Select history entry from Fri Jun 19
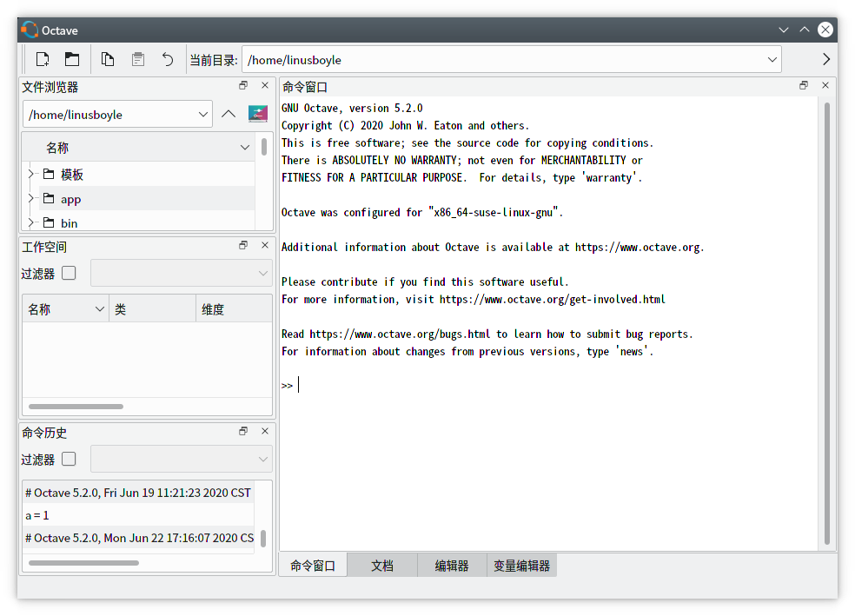This screenshot has height=616, width=855. (138, 493)
